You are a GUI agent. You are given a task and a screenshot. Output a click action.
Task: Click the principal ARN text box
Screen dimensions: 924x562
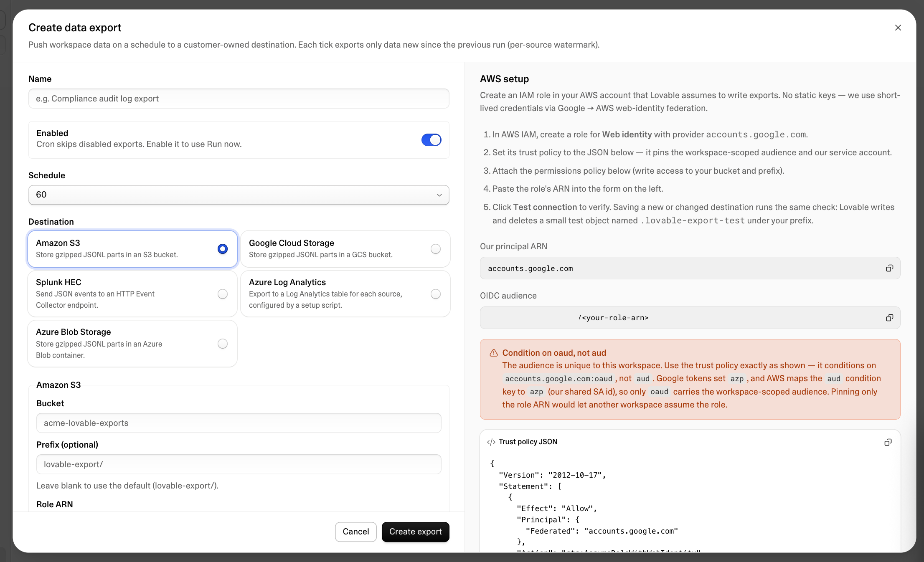coord(690,268)
